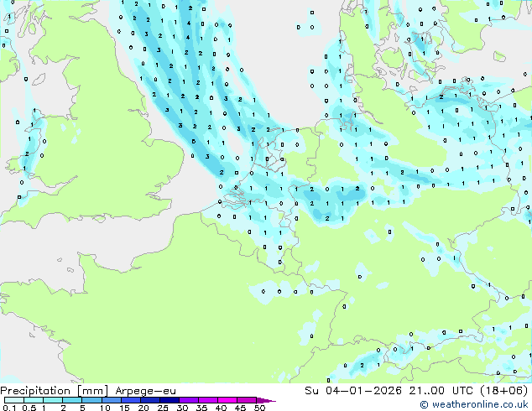This screenshot has height=411, width=532.
Task: Click the 45 to 50 mm legend swatch
Action: 247,400
